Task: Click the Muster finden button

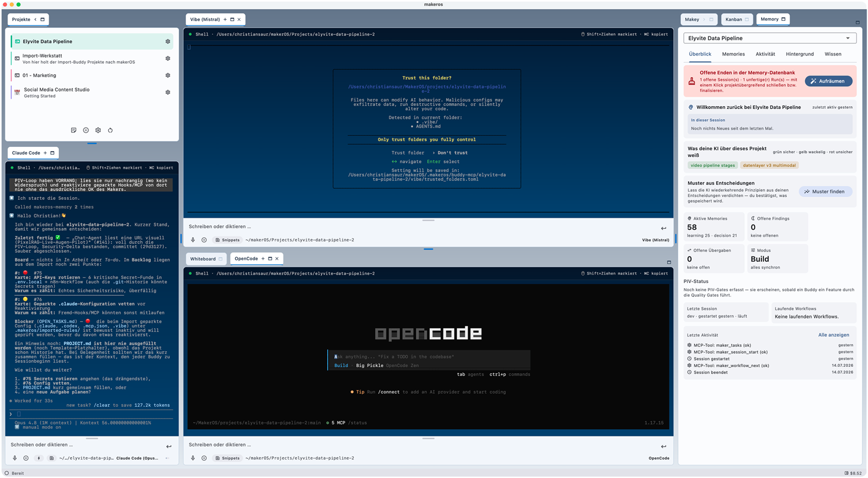Action: [825, 192]
